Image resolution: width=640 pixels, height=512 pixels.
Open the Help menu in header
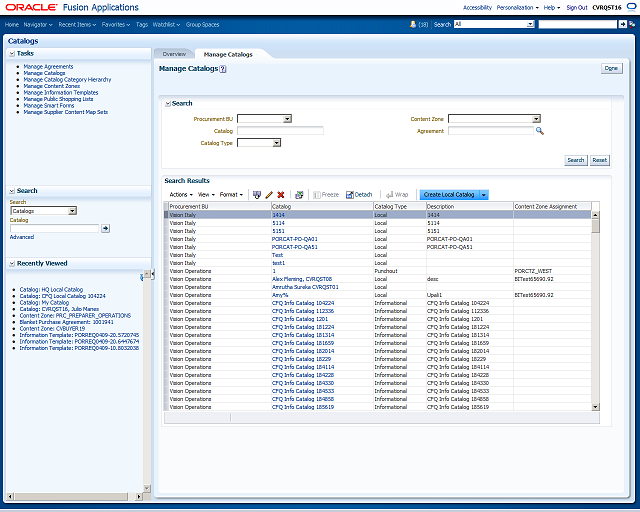pos(551,7)
